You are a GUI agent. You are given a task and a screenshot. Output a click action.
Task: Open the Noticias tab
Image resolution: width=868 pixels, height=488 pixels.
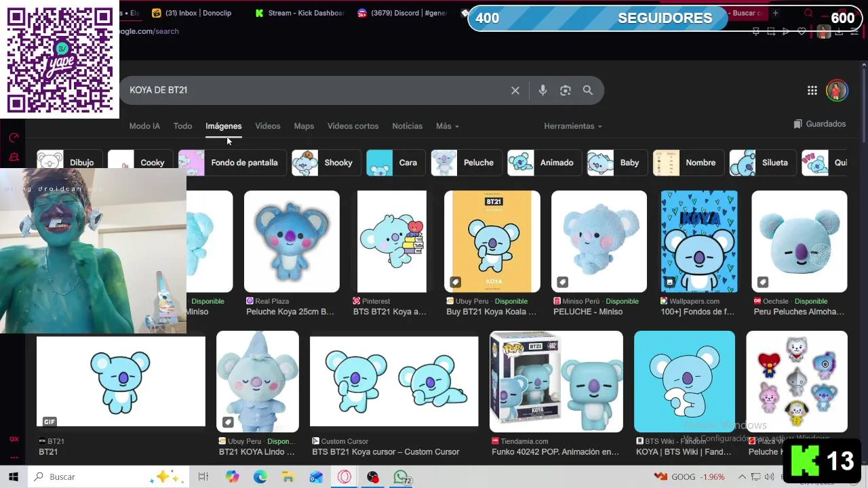tap(408, 126)
